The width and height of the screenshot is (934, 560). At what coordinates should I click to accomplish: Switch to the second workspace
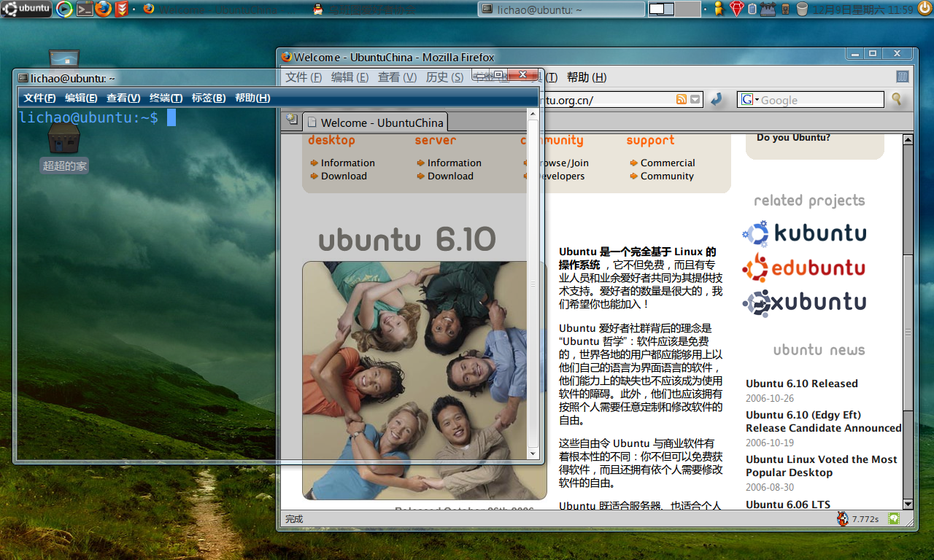point(687,9)
